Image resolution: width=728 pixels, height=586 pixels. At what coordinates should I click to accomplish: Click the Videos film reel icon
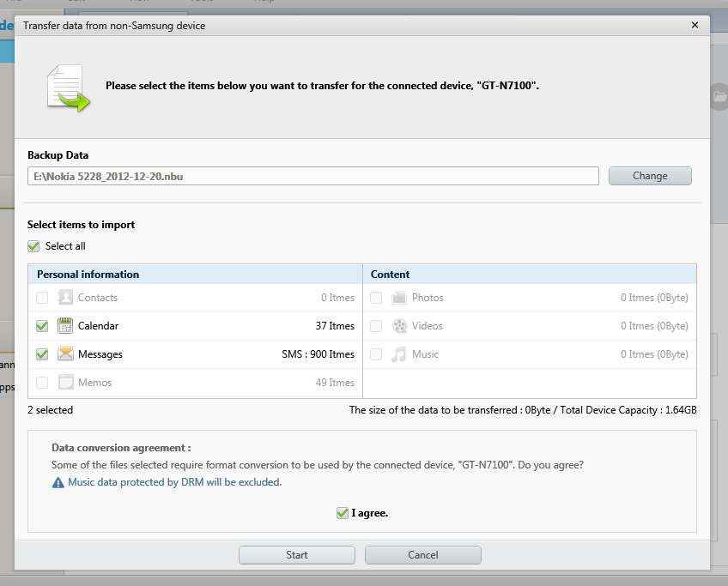tap(399, 326)
